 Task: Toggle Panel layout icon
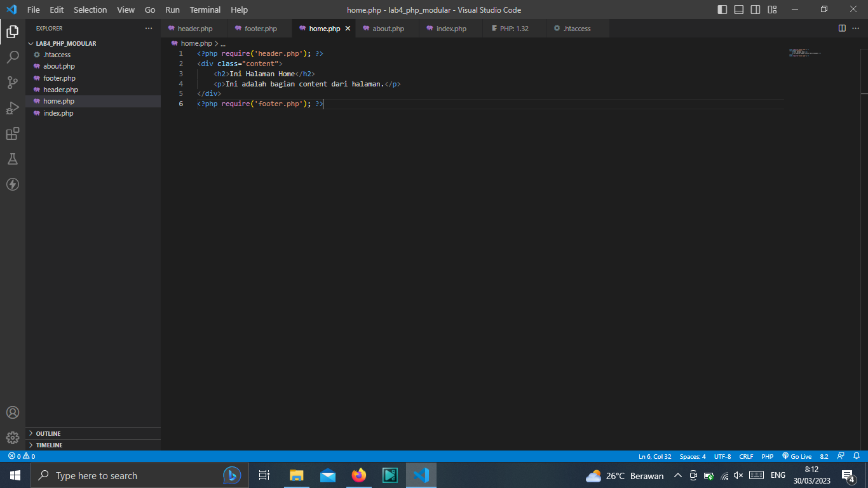739,10
